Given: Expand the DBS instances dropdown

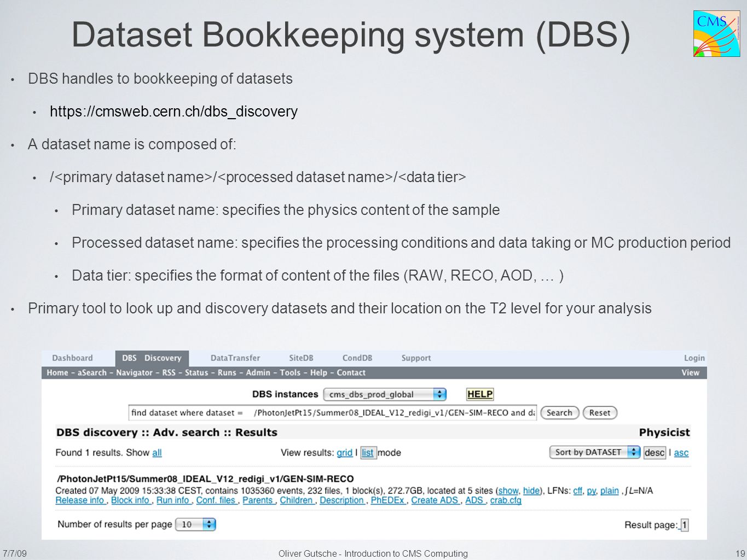Looking at the screenshot, I should point(385,394).
